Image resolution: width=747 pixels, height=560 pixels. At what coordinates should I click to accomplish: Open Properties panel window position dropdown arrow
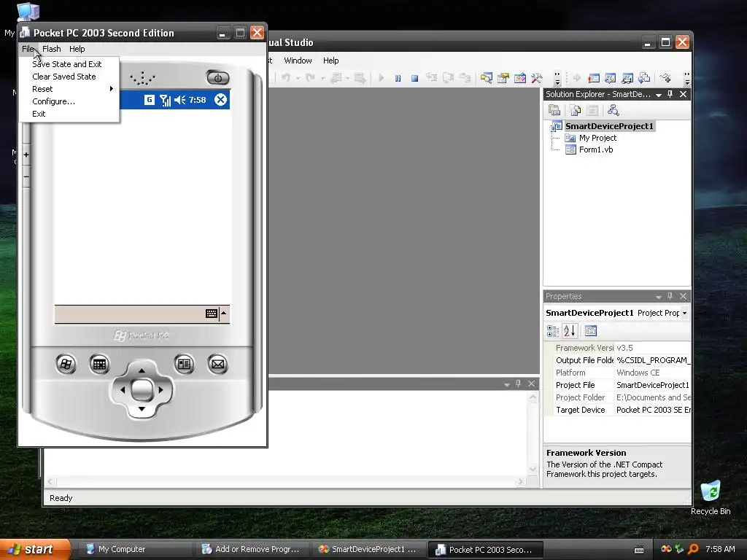pyautogui.click(x=659, y=296)
